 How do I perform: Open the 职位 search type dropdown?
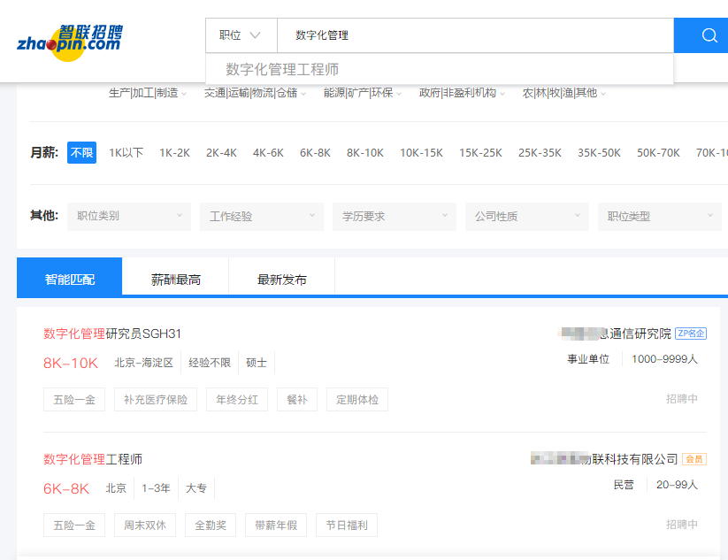(241, 35)
